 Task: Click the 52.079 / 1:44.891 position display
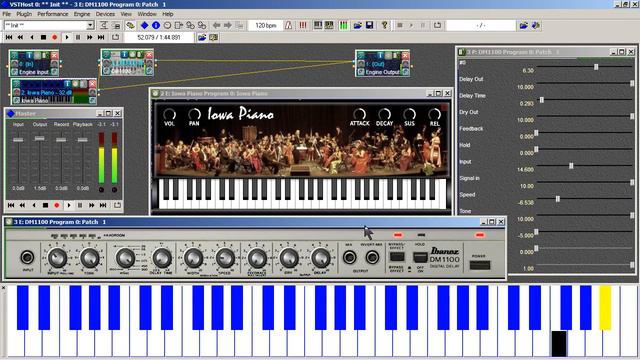click(159, 37)
